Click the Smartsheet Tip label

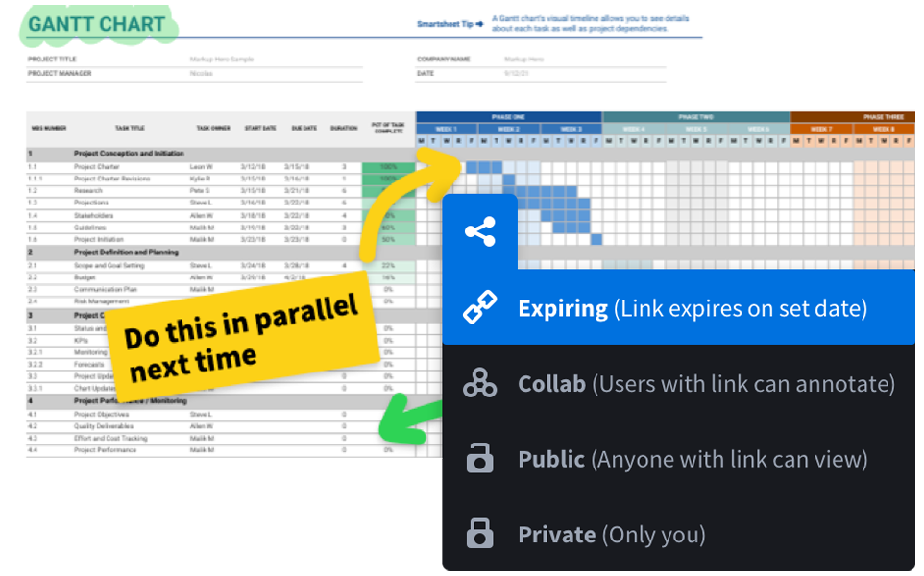tap(450, 24)
